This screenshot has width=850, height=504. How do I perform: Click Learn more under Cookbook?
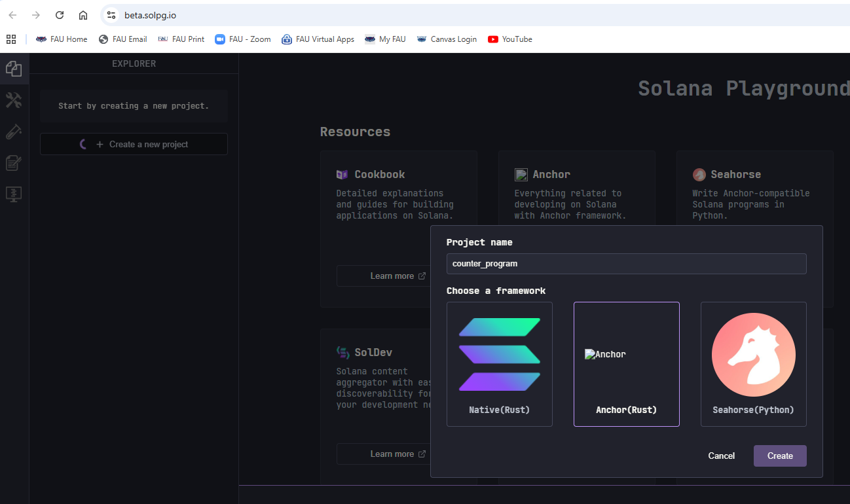pyautogui.click(x=397, y=276)
